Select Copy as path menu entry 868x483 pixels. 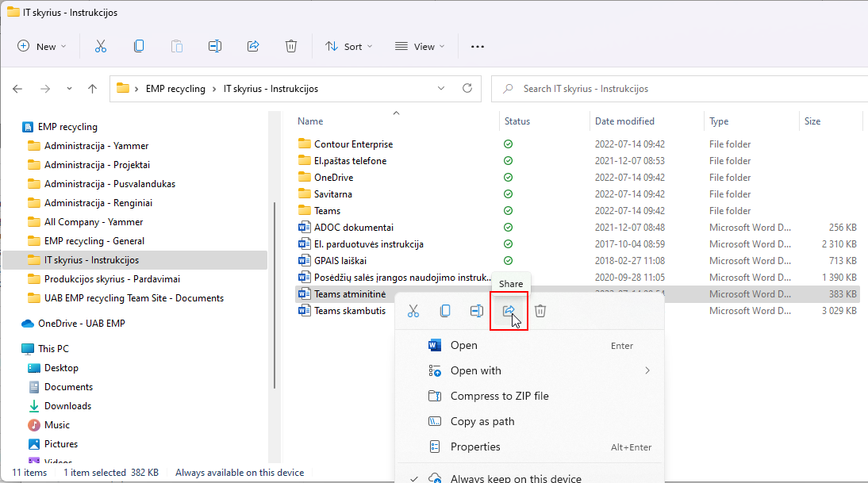point(482,421)
